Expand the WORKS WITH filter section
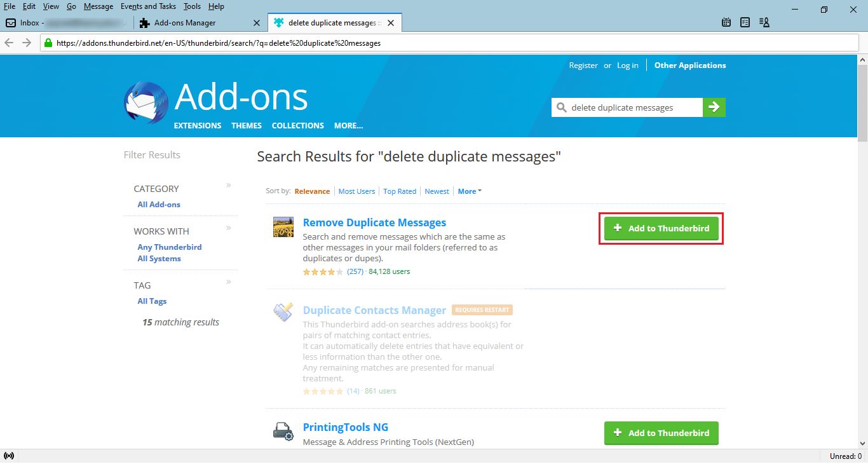Image resolution: width=868 pixels, height=464 pixels. click(x=228, y=228)
